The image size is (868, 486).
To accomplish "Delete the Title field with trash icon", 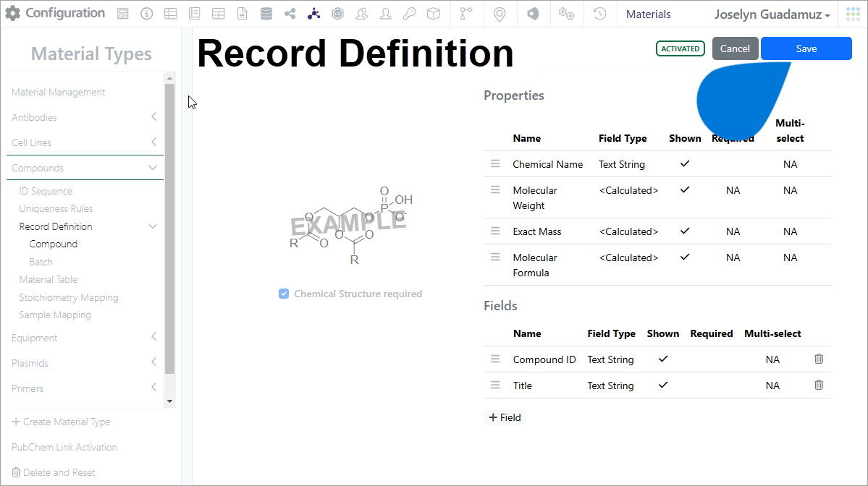I will click(819, 385).
